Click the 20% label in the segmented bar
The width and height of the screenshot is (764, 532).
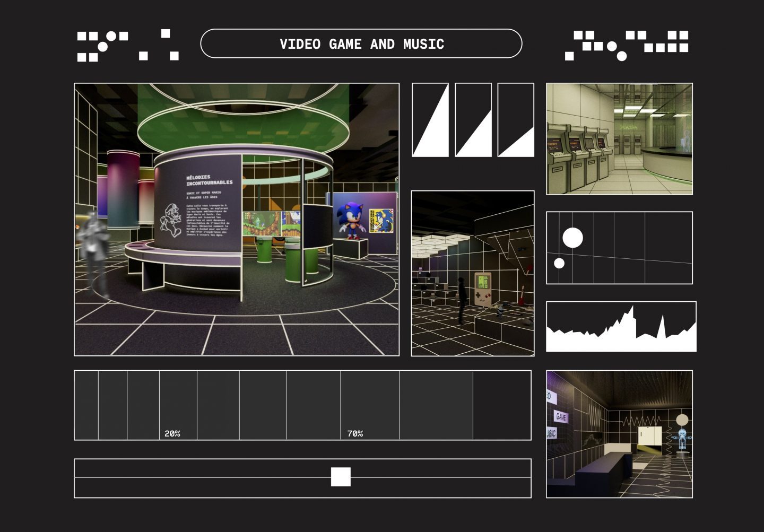(172, 433)
